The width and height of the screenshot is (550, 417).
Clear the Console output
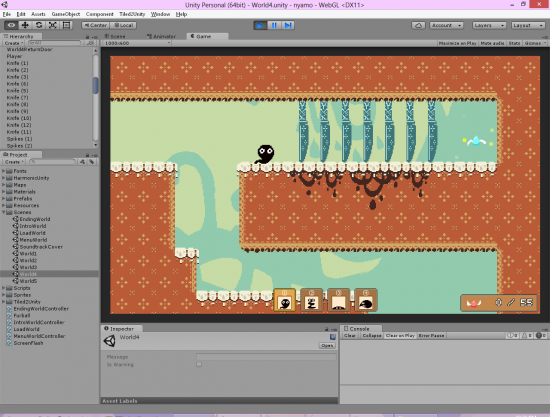[350, 336]
